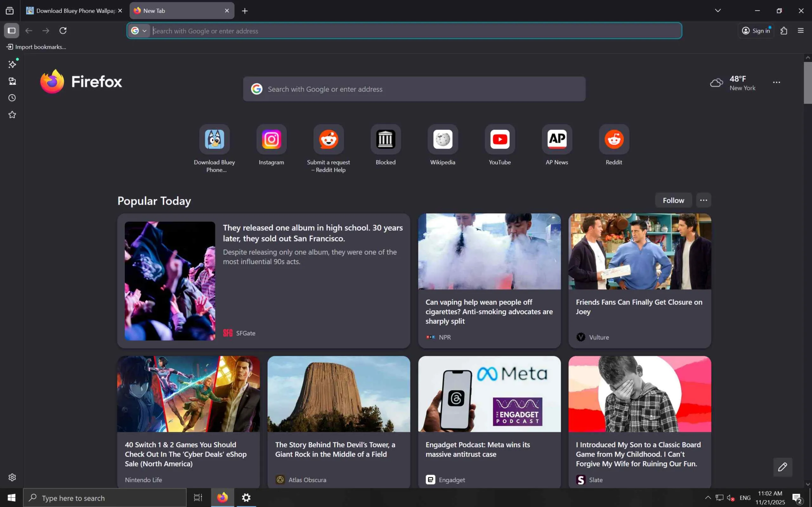Open the Bookmarks star sidebar icon
The image size is (812, 507).
12,115
